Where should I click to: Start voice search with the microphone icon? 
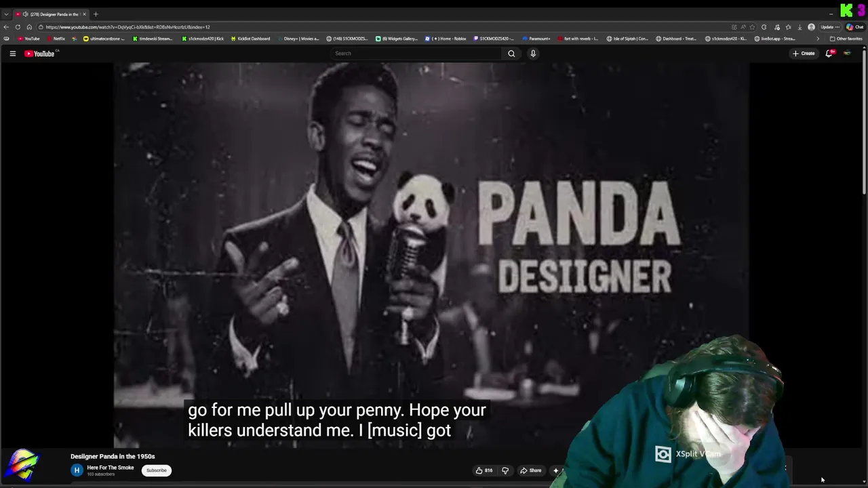[533, 54]
